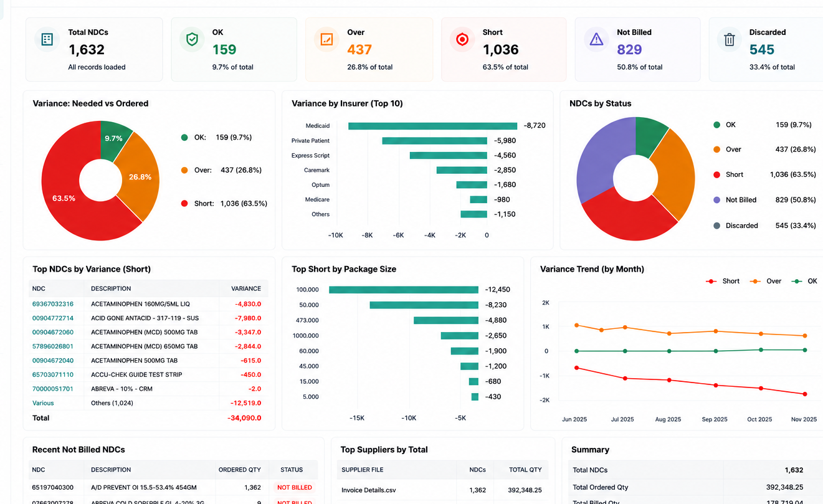Click the total variance -34,090.0
Viewport: 823px width, 504px height.
(x=244, y=418)
